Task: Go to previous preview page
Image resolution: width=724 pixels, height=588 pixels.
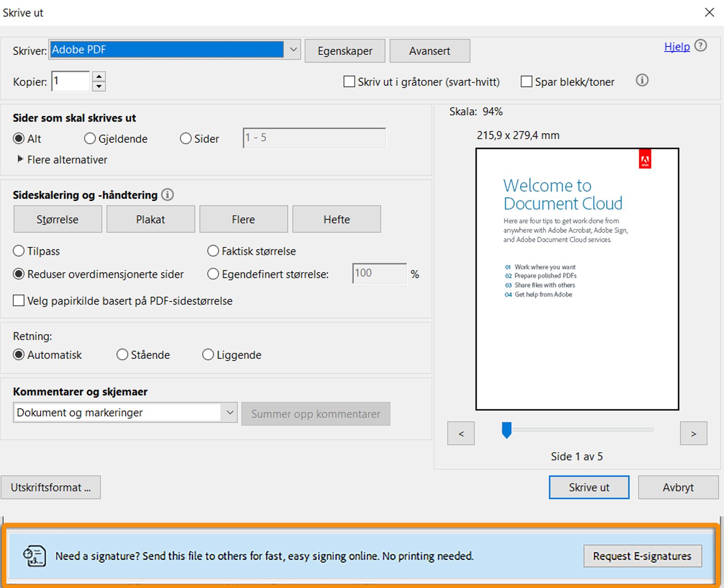Action: 461,433
